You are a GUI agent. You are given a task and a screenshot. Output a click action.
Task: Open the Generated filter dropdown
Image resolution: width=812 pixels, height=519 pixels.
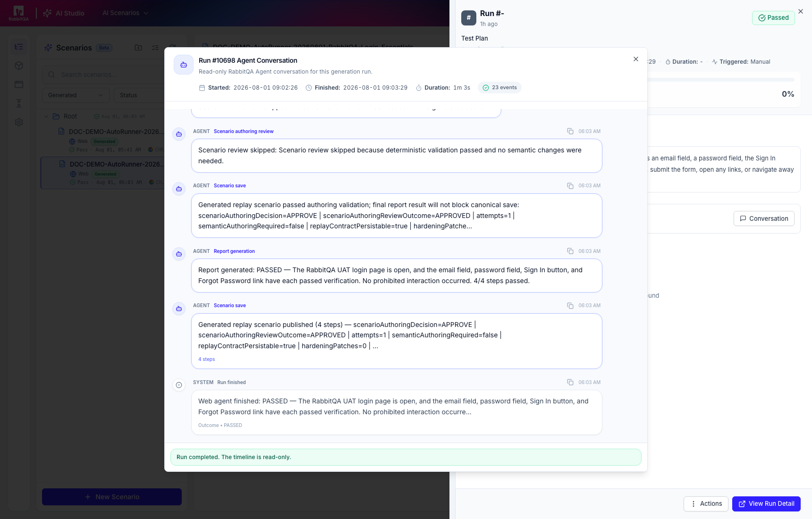[x=76, y=95]
